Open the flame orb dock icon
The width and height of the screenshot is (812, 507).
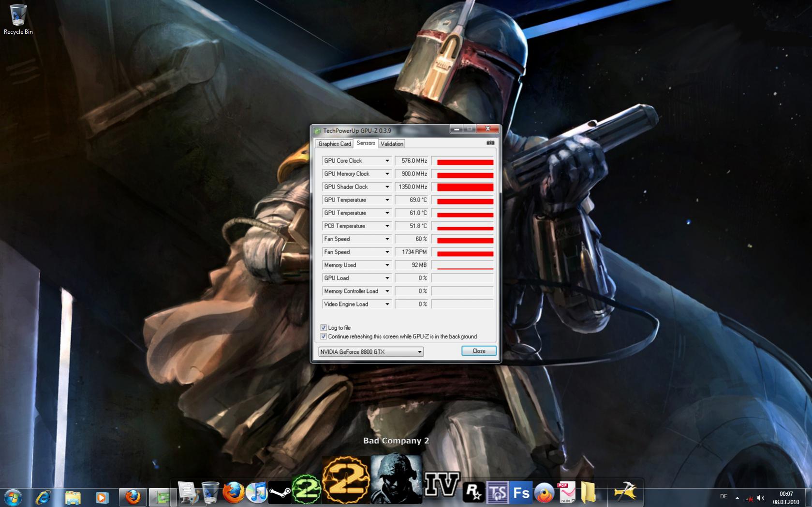tap(544, 493)
